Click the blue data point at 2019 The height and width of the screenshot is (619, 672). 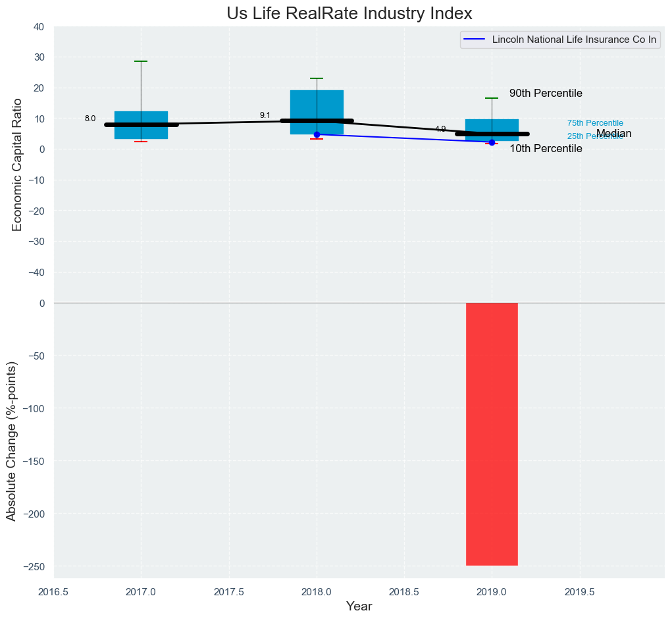click(492, 142)
